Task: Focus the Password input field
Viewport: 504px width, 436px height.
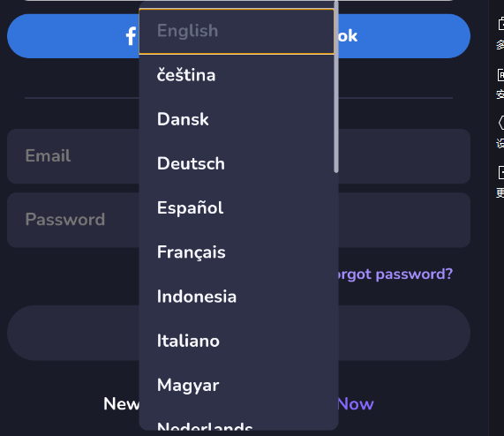Action: 73,220
